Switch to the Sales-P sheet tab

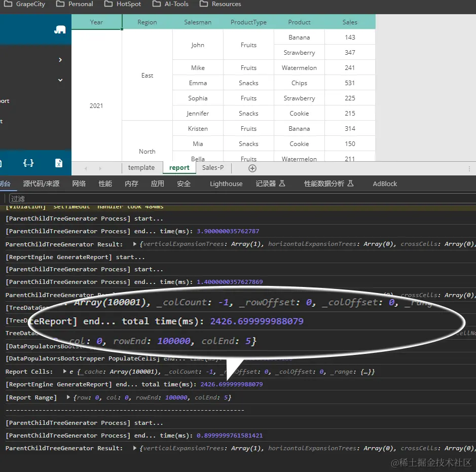(x=213, y=167)
